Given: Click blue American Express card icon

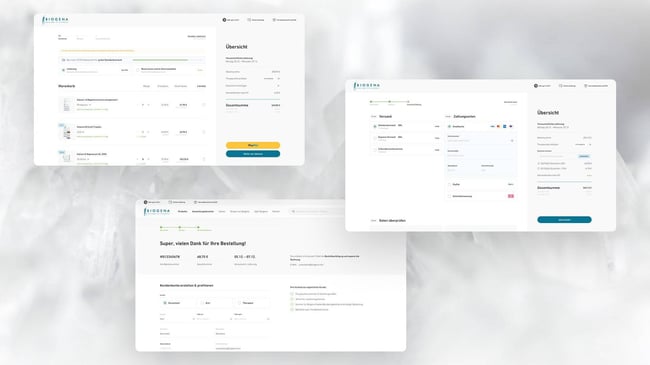Looking at the screenshot, I should (x=504, y=127).
